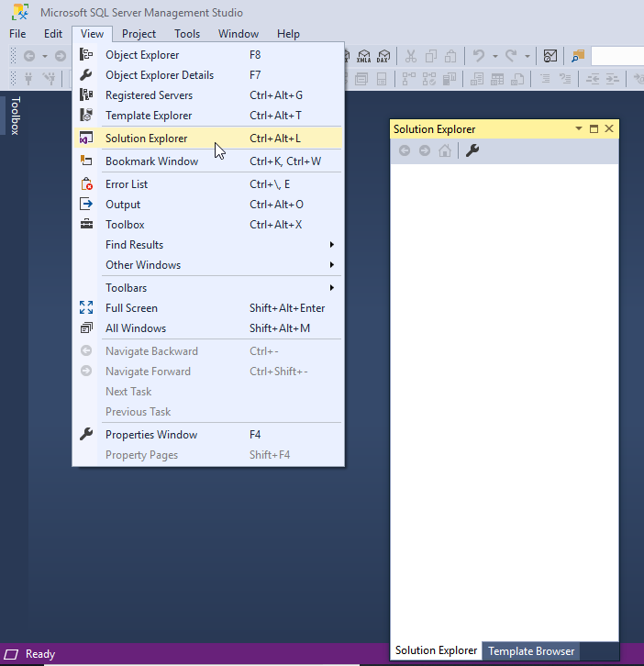Click the Redo arrow icon

coord(511,56)
